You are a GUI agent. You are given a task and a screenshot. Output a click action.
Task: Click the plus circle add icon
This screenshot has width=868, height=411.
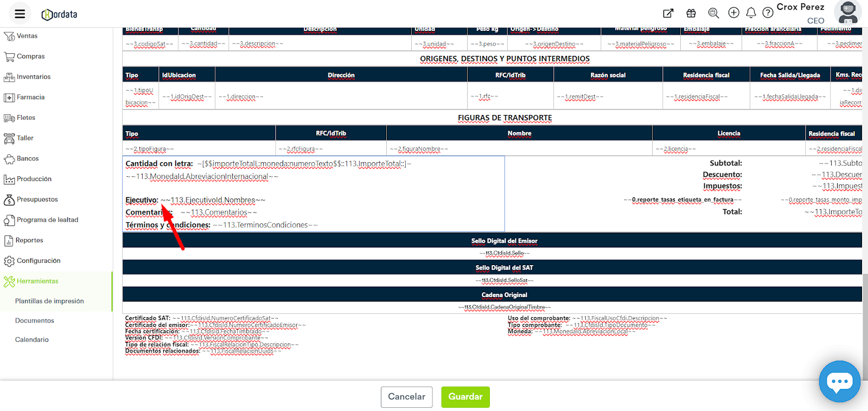tap(733, 12)
